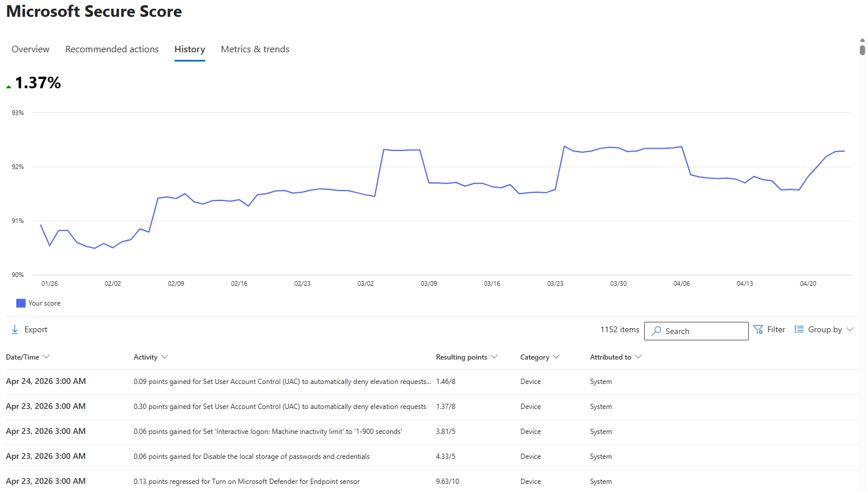Click the Export download icon
The height and width of the screenshot is (492, 868).
15,329
